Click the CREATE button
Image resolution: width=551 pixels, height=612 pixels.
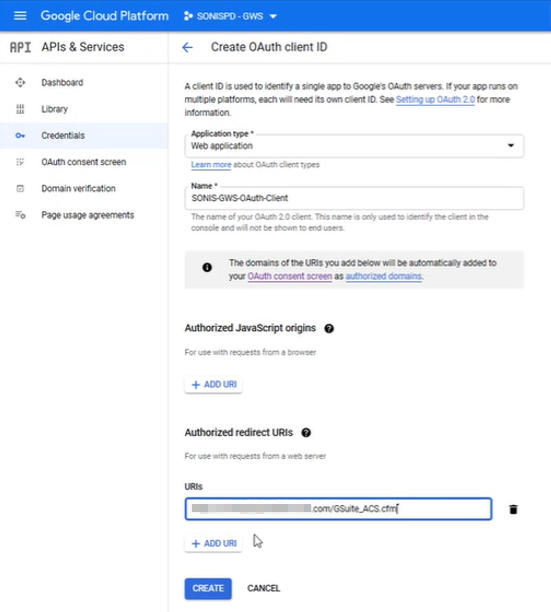208,588
